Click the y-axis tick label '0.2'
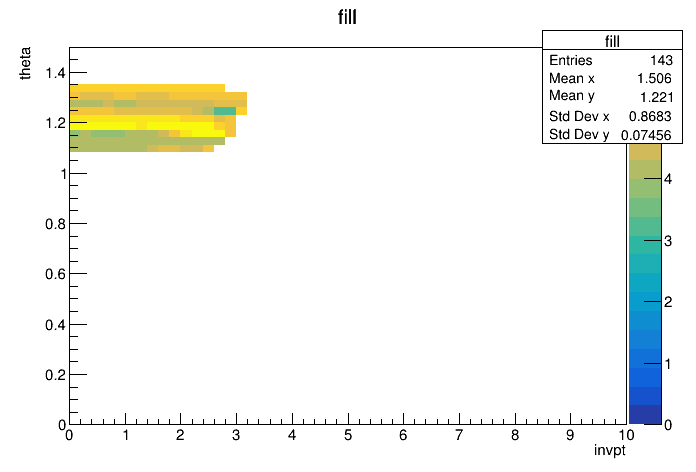The image size is (696, 472). [x=55, y=375]
